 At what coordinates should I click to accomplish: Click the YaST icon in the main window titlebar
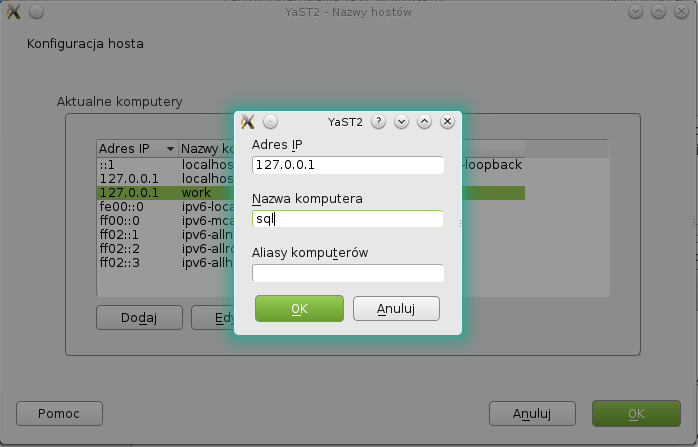click(12, 12)
